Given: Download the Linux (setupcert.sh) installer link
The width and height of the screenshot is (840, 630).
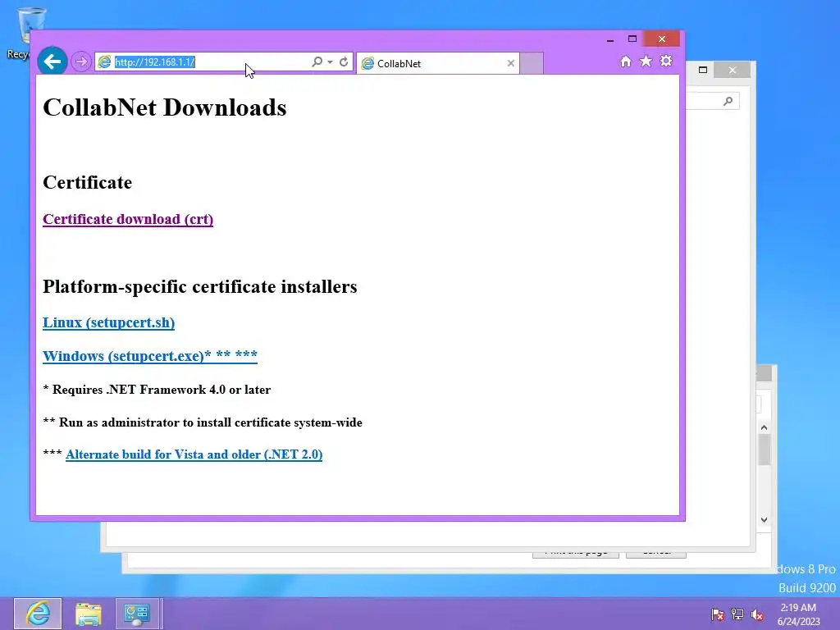Looking at the screenshot, I should (109, 322).
